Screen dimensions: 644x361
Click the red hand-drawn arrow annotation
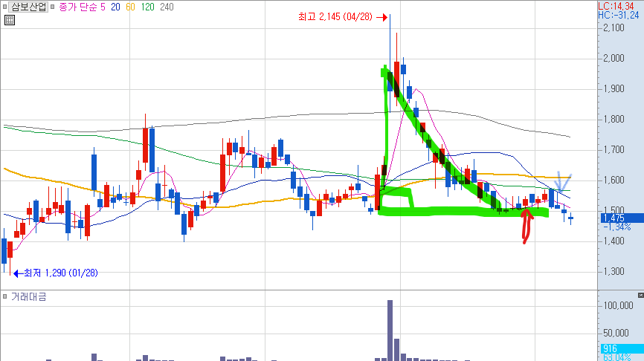(527, 227)
